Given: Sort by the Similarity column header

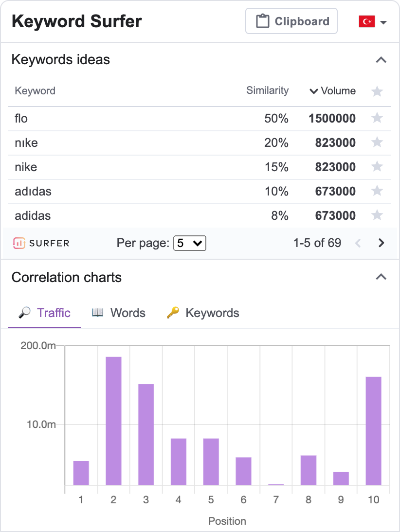Looking at the screenshot, I should point(268,90).
